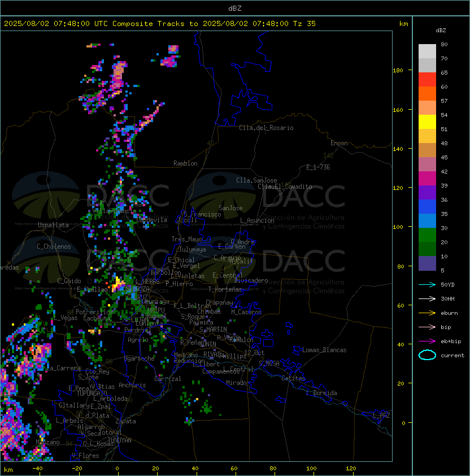Click the cyan current ellipse in legend
The height and width of the screenshot is (476, 470).
pyautogui.click(x=427, y=355)
